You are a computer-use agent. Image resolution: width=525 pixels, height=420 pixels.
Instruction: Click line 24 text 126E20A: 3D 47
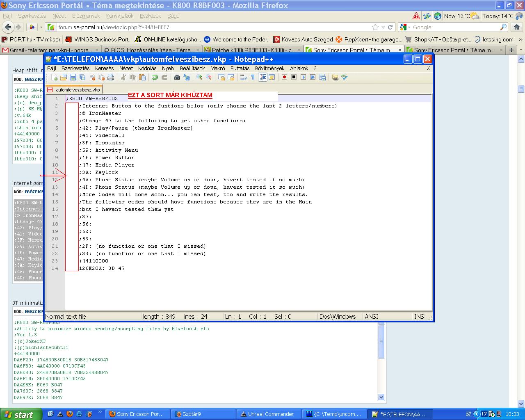tap(102, 268)
